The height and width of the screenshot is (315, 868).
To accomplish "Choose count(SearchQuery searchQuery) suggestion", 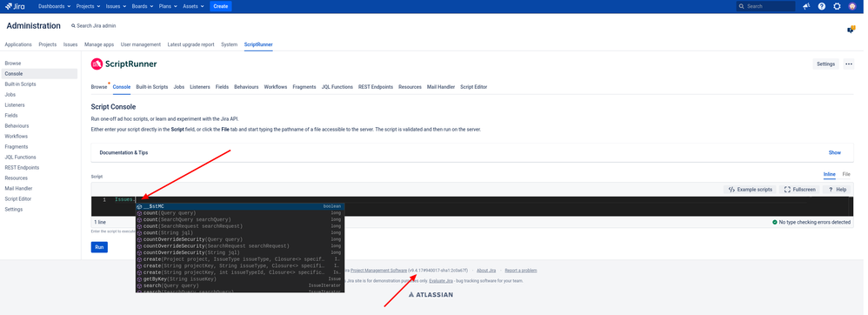I will (240, 219).
